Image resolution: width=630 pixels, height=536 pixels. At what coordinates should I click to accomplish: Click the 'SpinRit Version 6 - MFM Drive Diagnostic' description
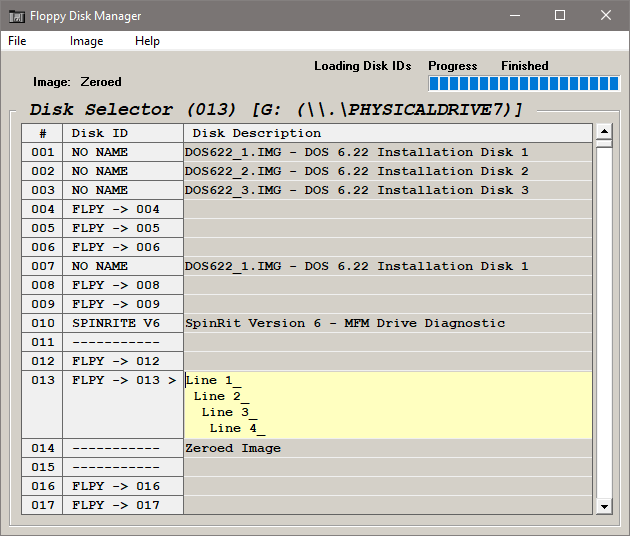(345, 323)
